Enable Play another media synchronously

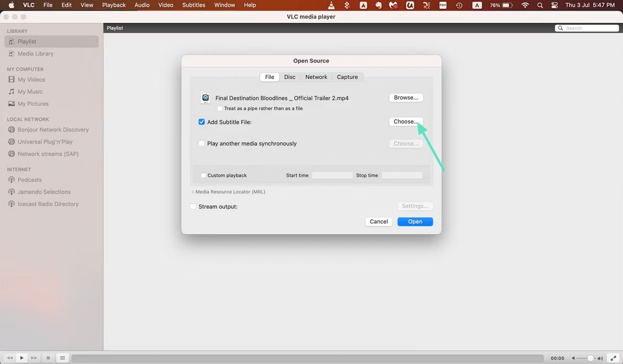click(202, 143)
